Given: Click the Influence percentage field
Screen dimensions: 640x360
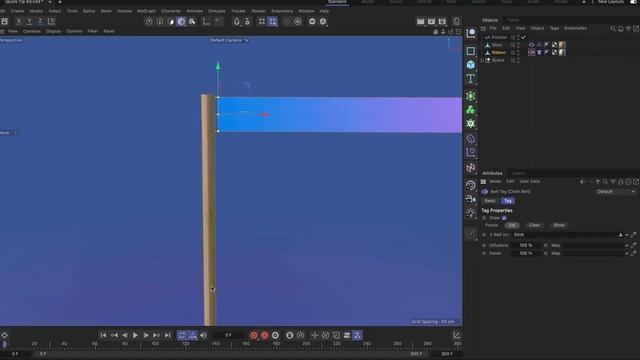Looking at the screenshot, I should click(526, 245).
